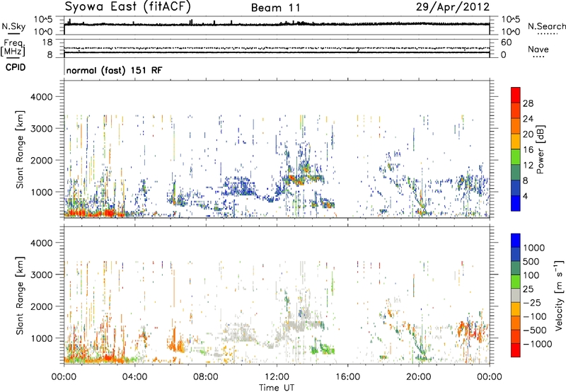Click the 'Freq. [MHz]' axis label
This screenshot has width=566, height=392.
click(x=13, y=48)
